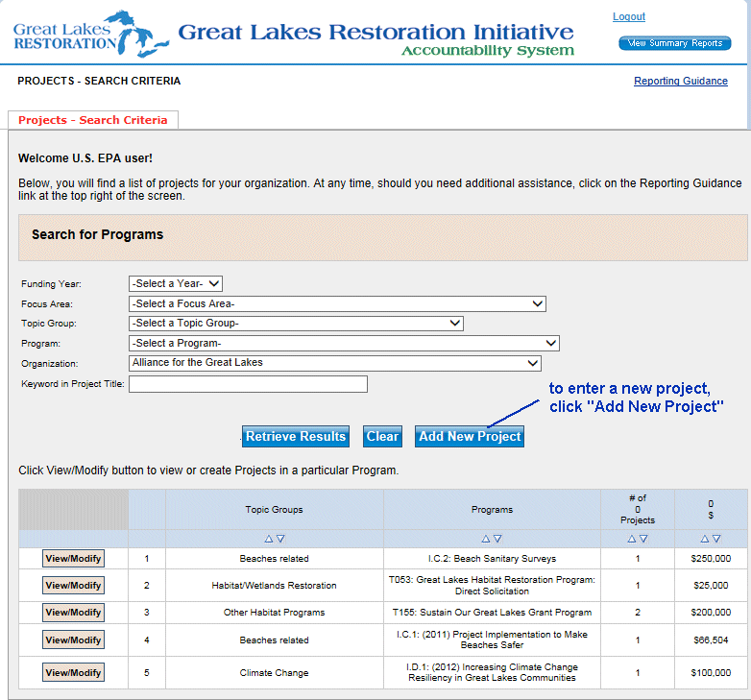The height and width of the screenshot is (700, 751).
Task: Expand the Topic Group dropdown
Action: coord(296,324)
